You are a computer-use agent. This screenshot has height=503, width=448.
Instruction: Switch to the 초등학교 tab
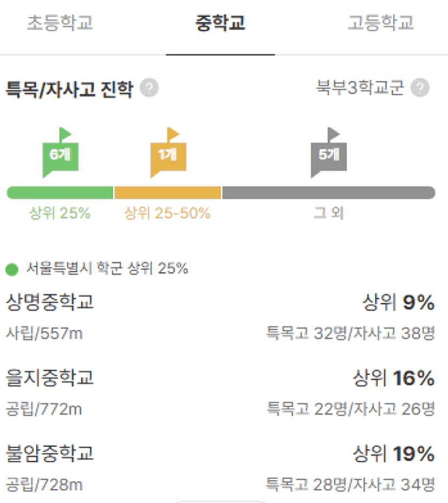(60, 23)
